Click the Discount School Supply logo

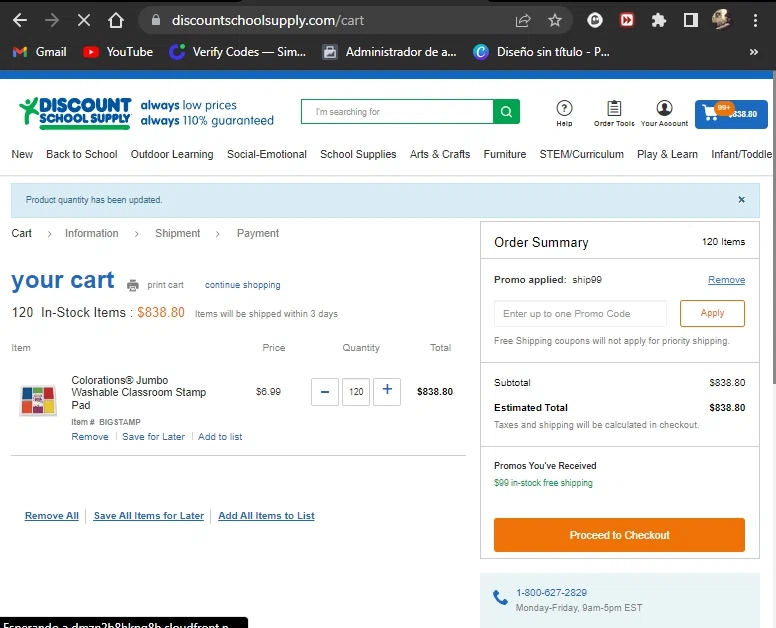[x=75, y=113]
